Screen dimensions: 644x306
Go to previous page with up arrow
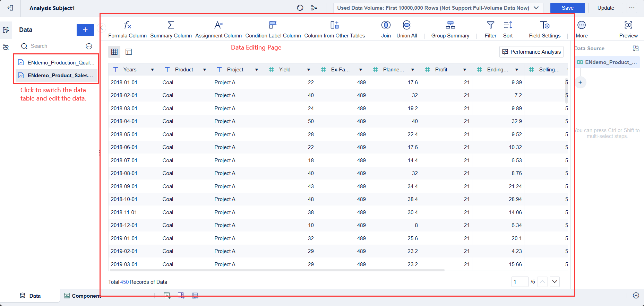542,282
